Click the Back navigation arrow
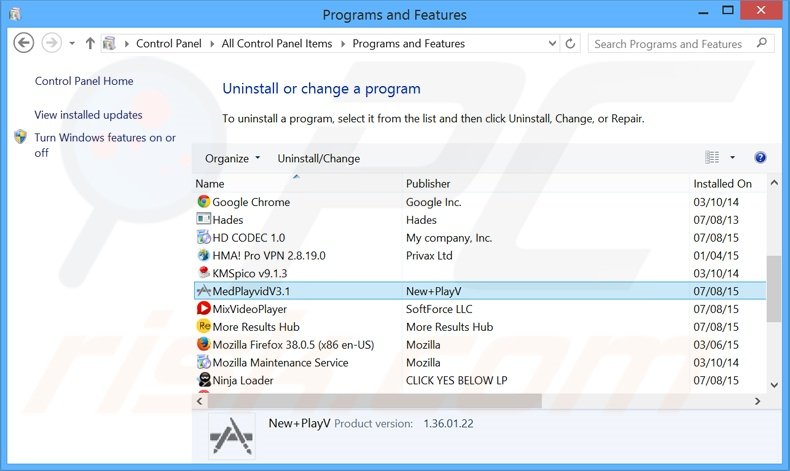This screenshot has height=471, width=790. pos(24,43)
